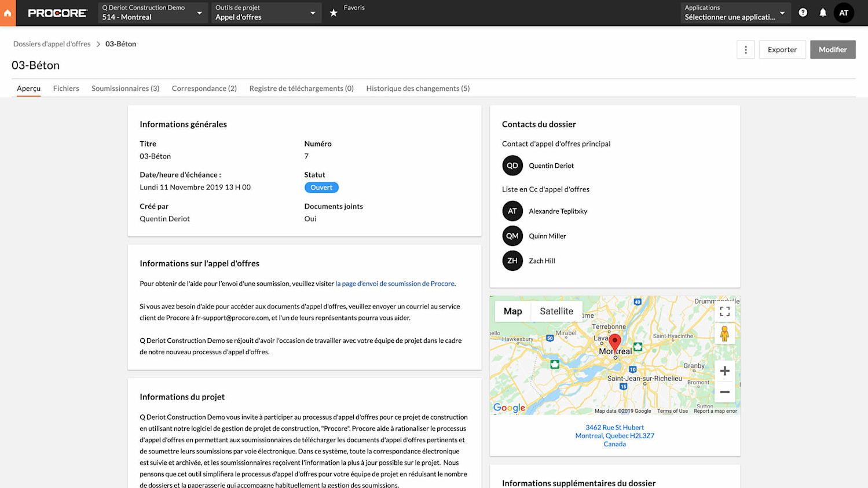Switch to the Fichiers tab

click(x=66, y=89)
